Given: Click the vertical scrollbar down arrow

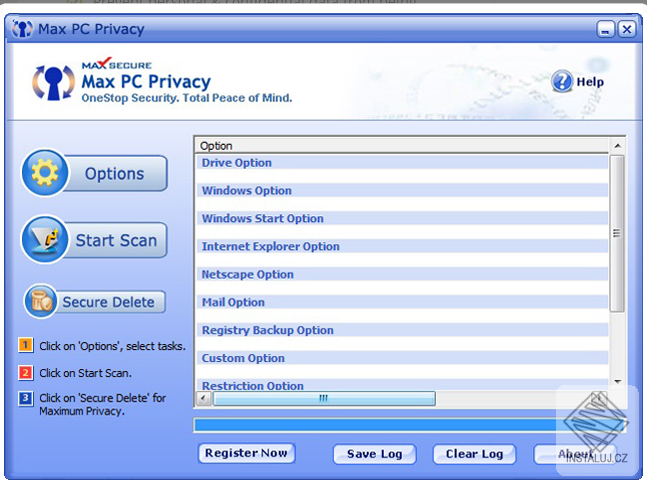Looking at the screenshot, I should (x=618, y=382).
